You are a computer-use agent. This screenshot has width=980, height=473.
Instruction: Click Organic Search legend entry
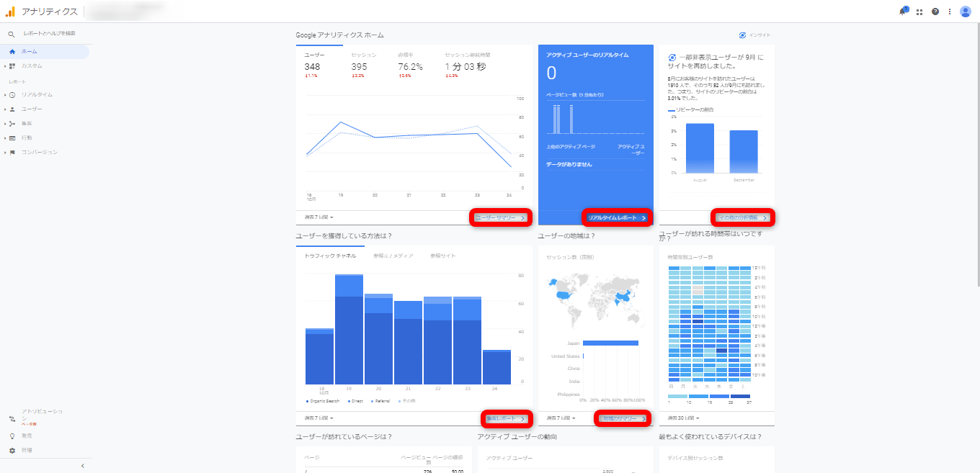[x=323, y=400]
